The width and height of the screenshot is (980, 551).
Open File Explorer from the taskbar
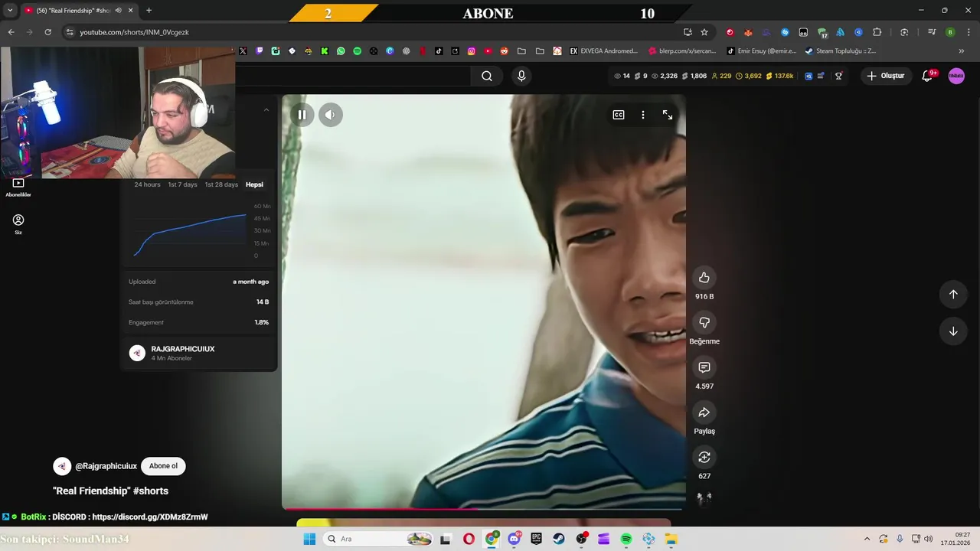(671, 539)
